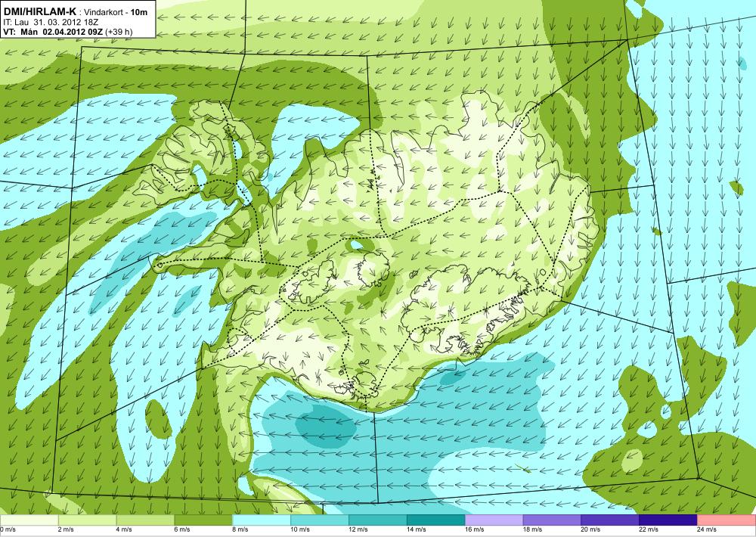Viewport: 756px width, 537px height.
Task: Click the 'Vindarkort - 10m' map title text
Action: (116, 13)
